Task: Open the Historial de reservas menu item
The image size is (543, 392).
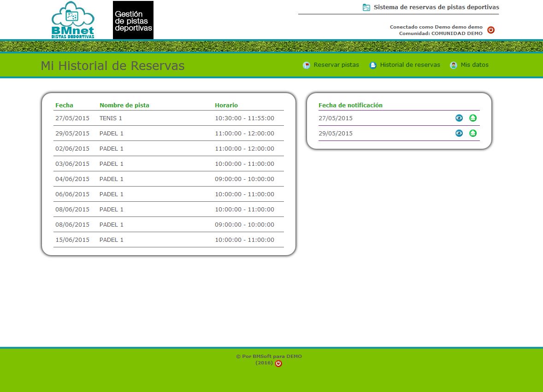Action: point(410,65)
